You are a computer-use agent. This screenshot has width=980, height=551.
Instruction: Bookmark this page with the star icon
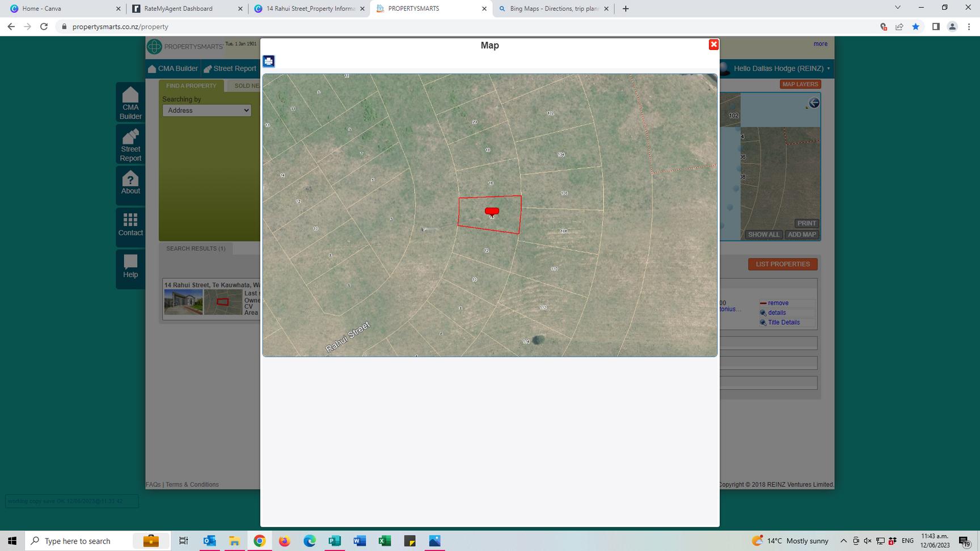click(x=915, y=27)
